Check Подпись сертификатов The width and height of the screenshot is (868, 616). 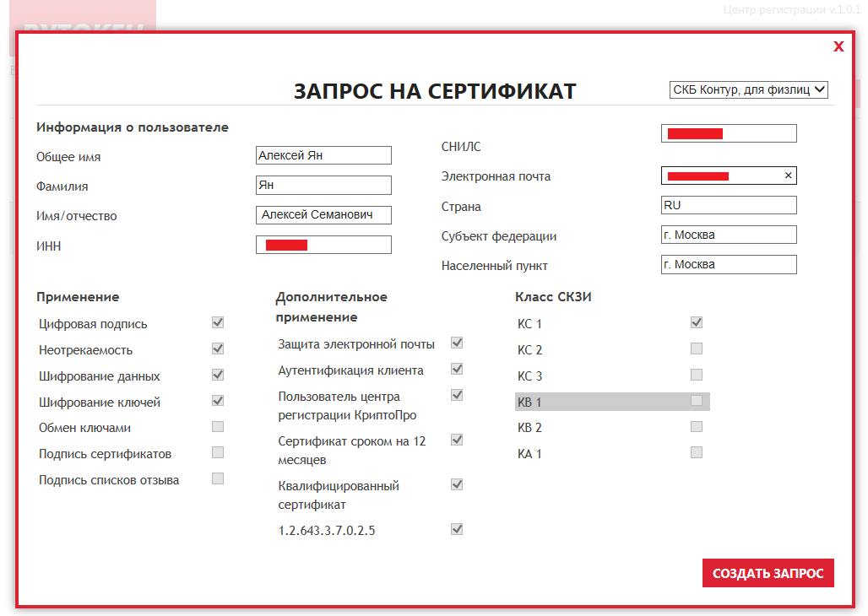pos(217,452)
